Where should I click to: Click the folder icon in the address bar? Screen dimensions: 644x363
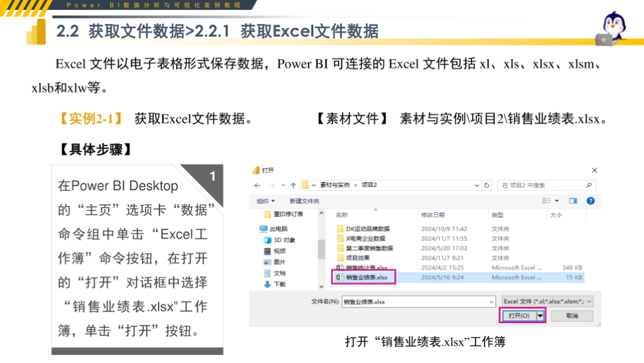coord(305,186)
